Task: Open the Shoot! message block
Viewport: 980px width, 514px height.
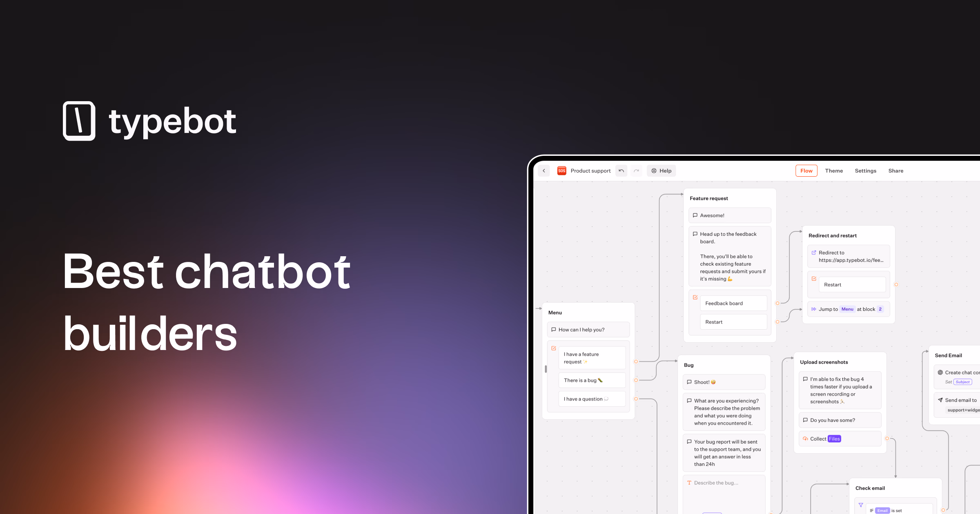Action: (x=724, y=382)
